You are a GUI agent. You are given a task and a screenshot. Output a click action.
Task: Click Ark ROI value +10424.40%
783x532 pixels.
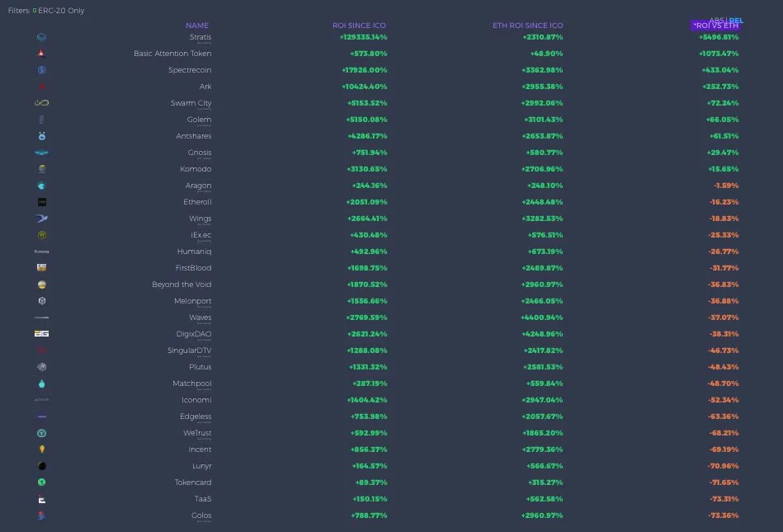365,87
